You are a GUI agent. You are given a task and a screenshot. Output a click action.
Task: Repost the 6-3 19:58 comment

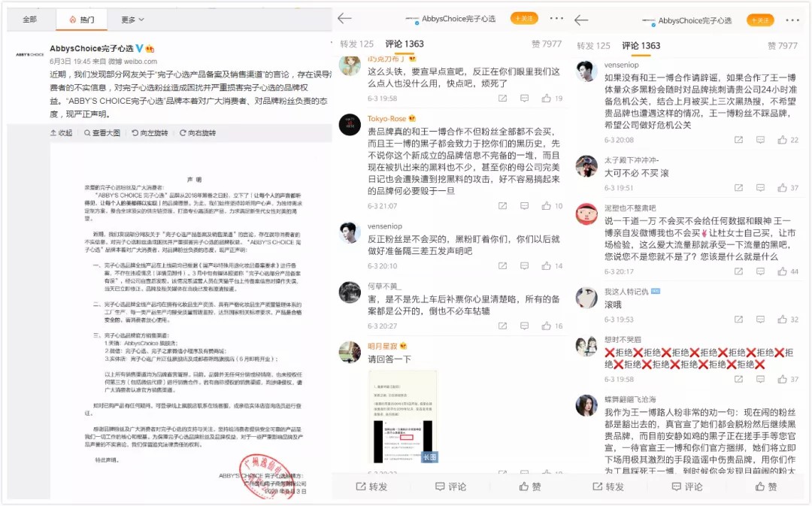502,98
